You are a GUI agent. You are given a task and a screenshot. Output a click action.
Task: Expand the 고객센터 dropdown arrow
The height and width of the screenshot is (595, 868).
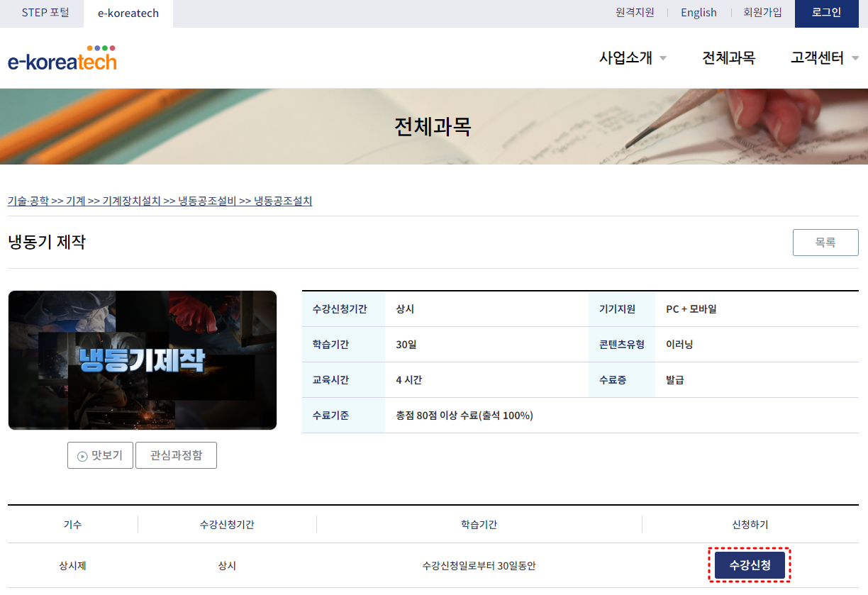coord(855,58)
